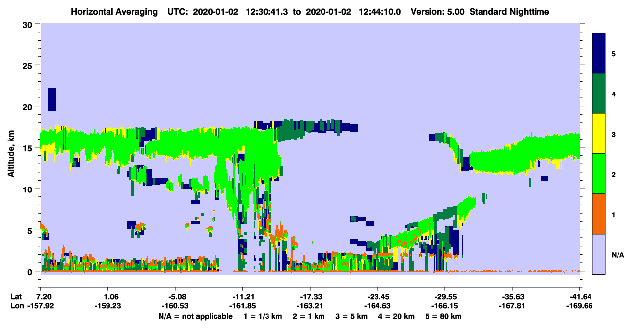Click longitude value -159.23
The height and width of the screenshot is (330, 644).
coord(108,306)
